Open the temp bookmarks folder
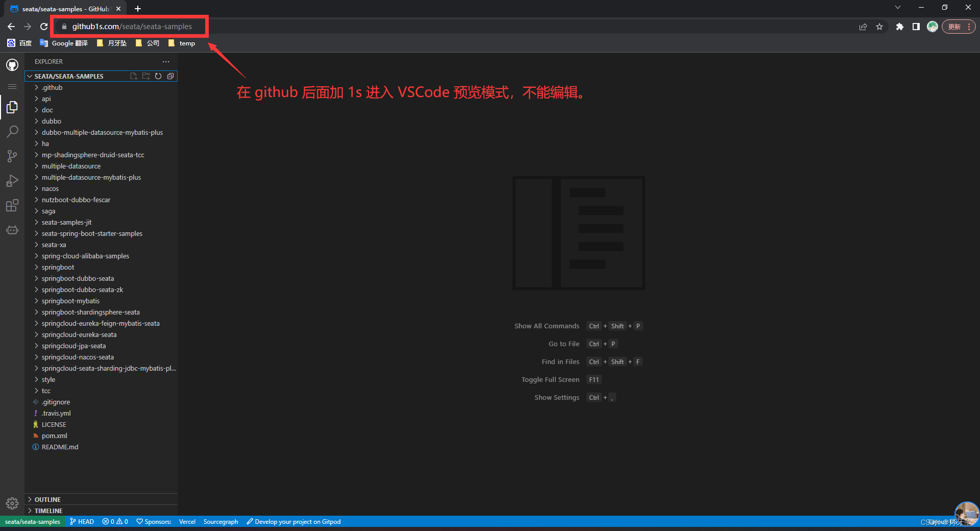The image size is (980, 531). [182, 43]
